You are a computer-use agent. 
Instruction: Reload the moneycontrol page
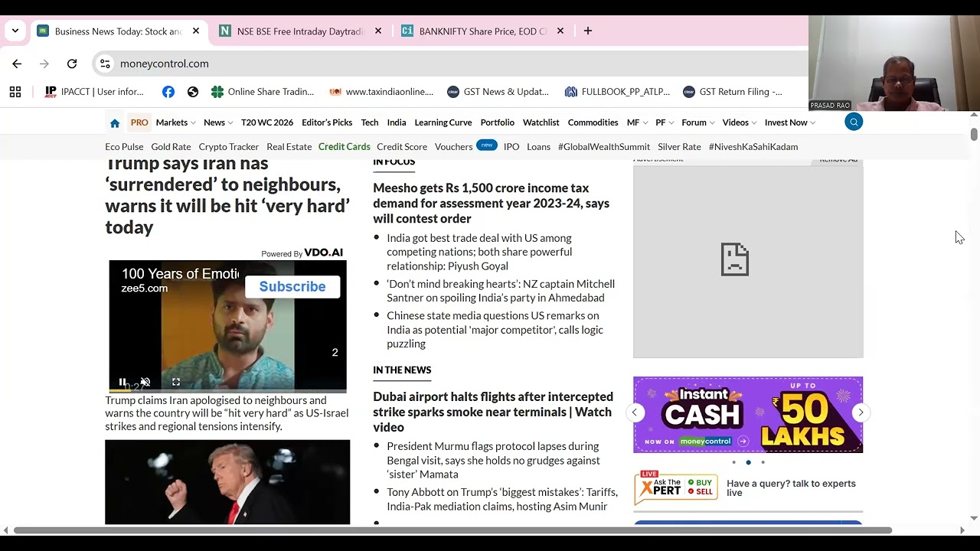pyautogui.click(x=72, y=64)
